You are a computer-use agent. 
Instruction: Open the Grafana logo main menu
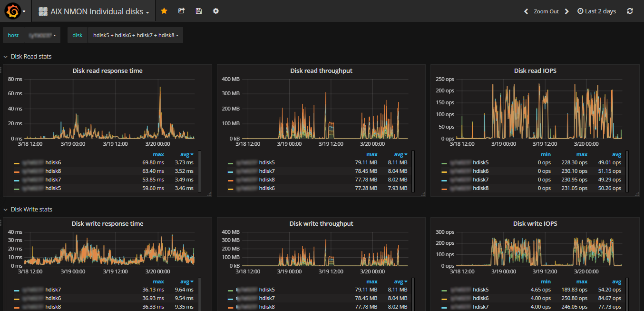click(12, 11)
